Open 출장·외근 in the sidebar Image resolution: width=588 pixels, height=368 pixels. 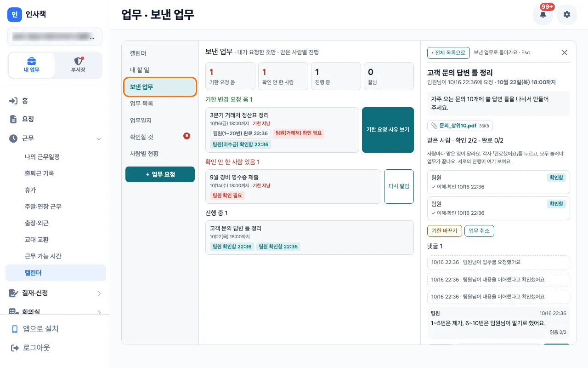(56, 223)
